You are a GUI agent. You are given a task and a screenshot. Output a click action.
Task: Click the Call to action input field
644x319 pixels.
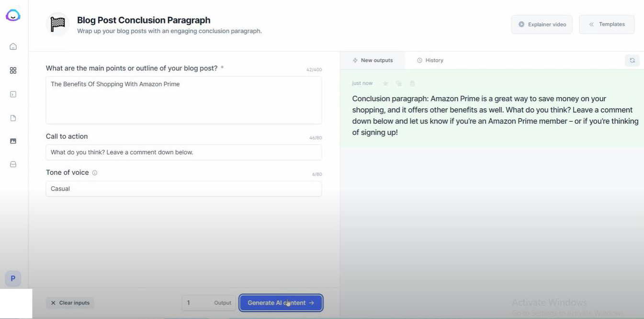[x=184, y=152]
